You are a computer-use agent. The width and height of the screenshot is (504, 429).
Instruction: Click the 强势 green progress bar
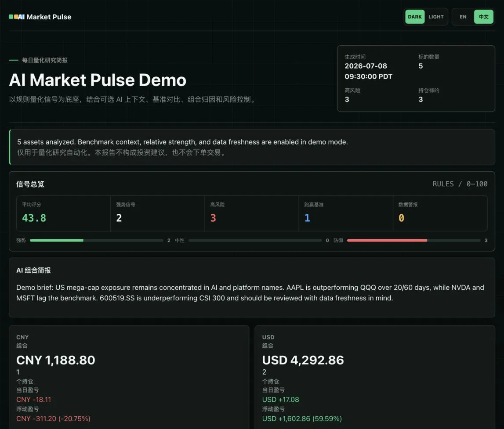coord(96,240)
